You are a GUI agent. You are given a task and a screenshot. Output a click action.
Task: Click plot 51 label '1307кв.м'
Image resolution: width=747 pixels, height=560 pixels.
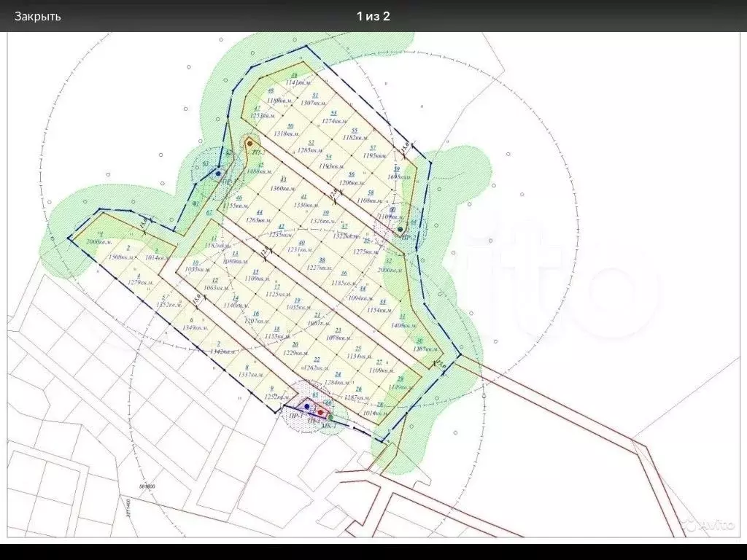tap(314, 103)
